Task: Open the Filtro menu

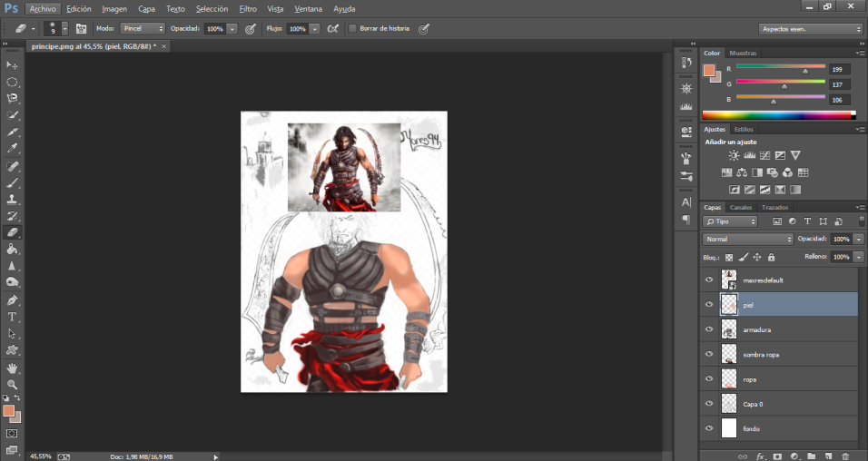Action: pyautogui.click(x=248, y=9)
